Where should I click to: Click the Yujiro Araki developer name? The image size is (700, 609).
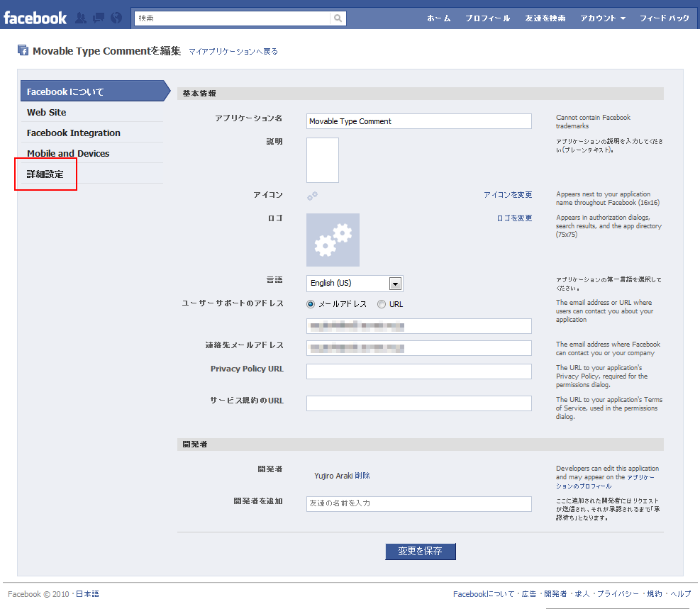pos(333,476)
